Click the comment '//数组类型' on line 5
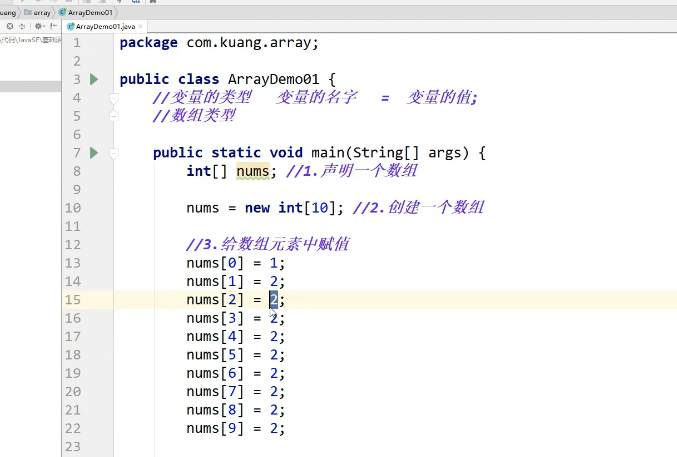The height and width of the screenshot is (457, 677). click(194, 116)
